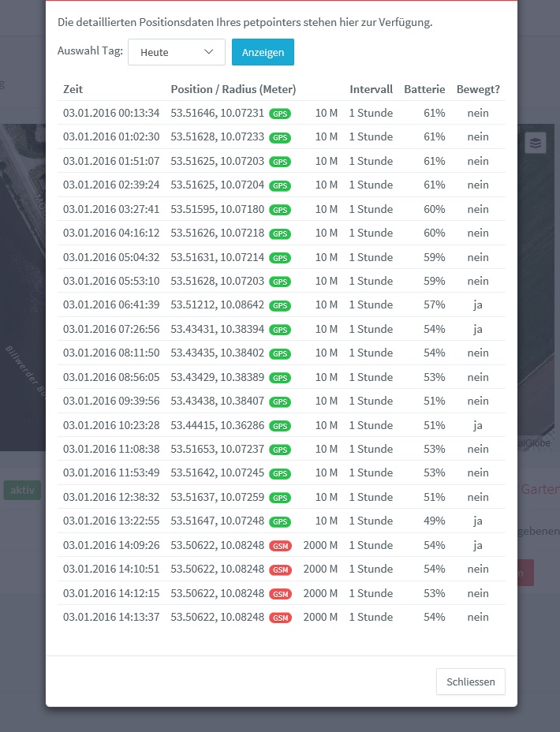Click the Batterie column header
This screenshot has height=732, width=560.
point(424,89)
